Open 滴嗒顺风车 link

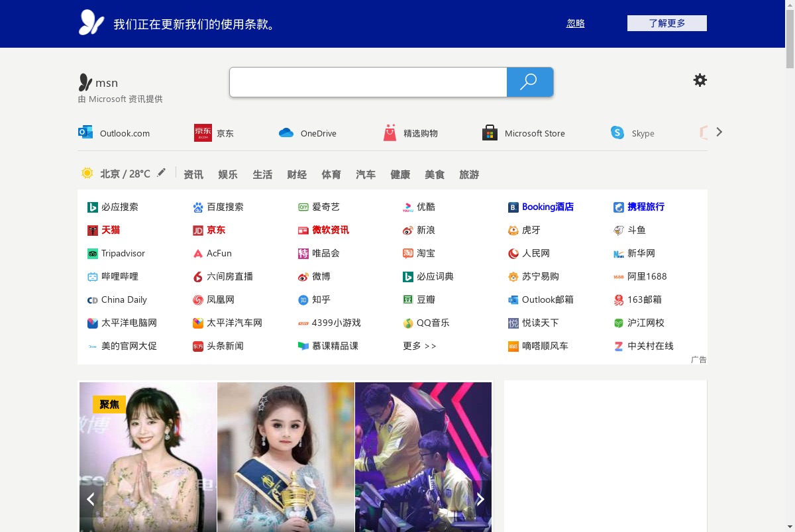point(538,346)
